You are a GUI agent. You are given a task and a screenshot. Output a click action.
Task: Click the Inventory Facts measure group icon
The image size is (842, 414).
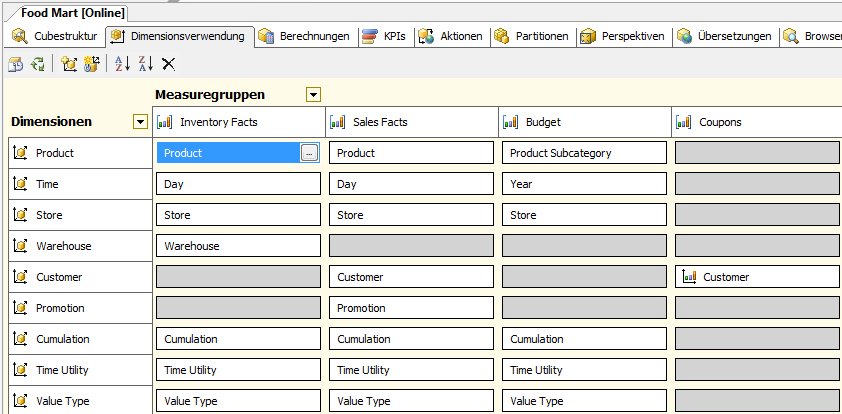[164, 122]
